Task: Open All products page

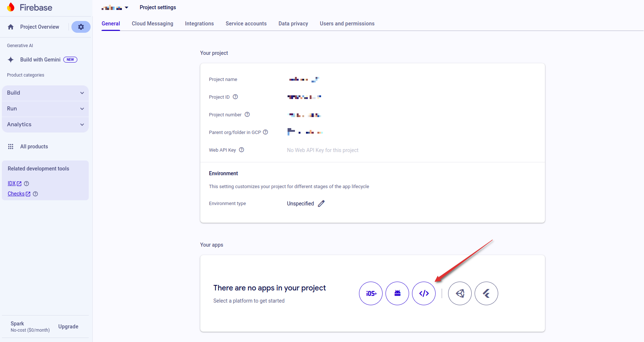Action: [x=34, y=147]
